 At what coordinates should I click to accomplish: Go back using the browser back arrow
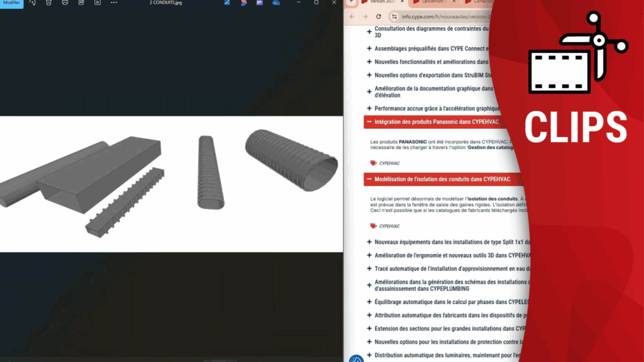(x=352, y=16)
